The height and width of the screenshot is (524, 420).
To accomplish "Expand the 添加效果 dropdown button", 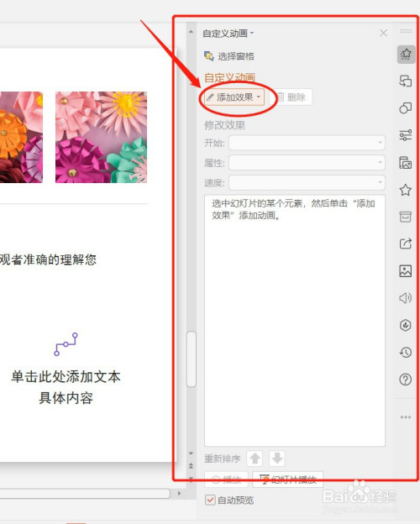I will [x=234, y=97].
